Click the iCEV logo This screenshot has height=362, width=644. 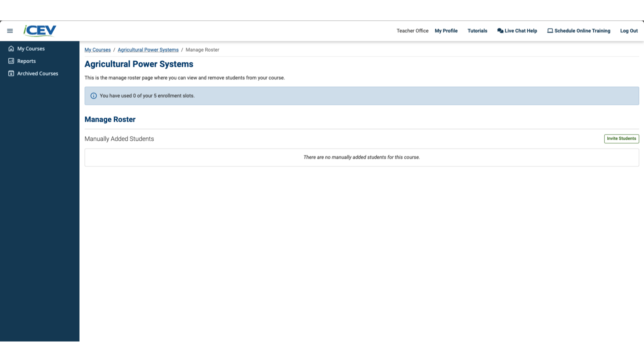40,31
